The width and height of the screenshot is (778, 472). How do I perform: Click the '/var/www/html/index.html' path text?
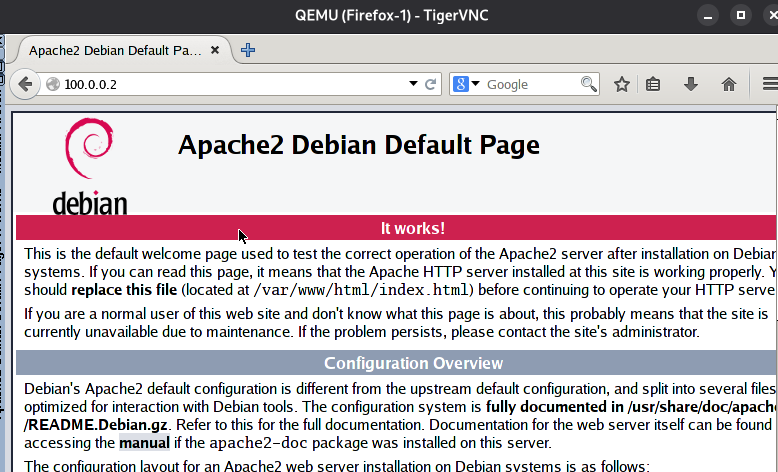(361, 290)
